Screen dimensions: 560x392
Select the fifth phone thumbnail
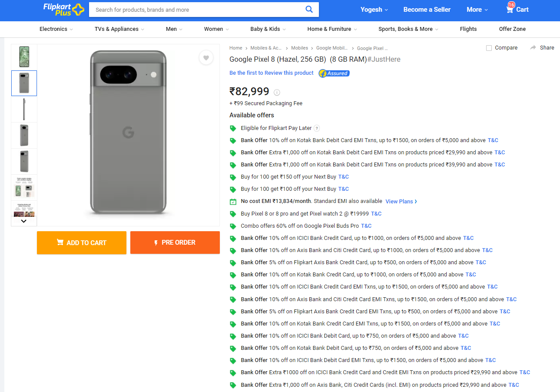(x=24, y=161)
